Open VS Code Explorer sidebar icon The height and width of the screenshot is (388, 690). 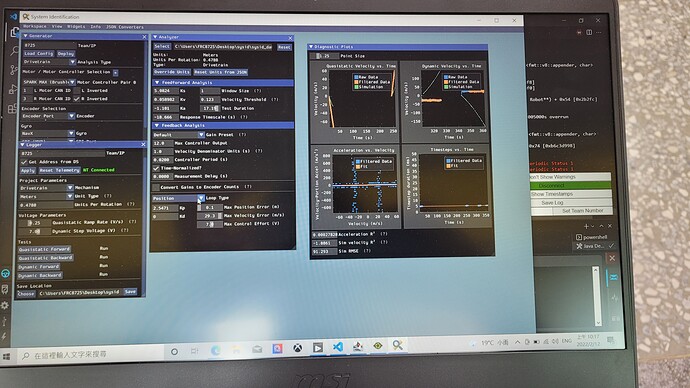pyautogui.click(x=15, y=32)
